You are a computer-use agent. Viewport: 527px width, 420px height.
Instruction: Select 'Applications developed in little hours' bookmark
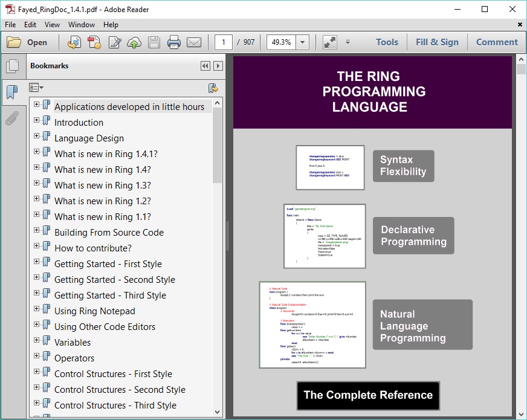point(129,107)
